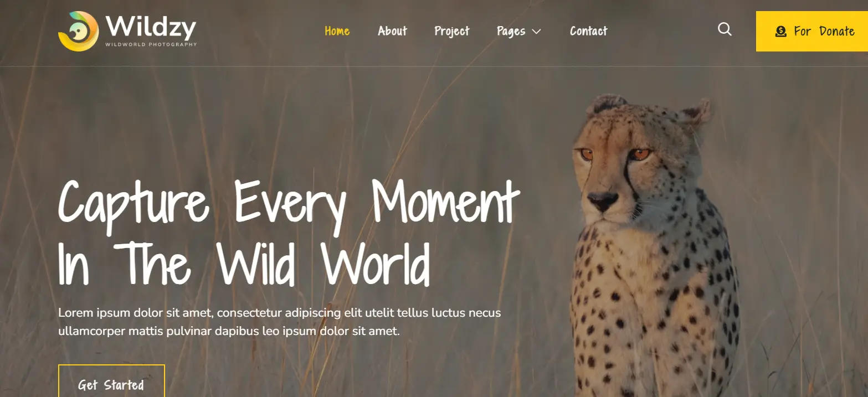Click the cheetah's black nose

click(x=603, y=200)
